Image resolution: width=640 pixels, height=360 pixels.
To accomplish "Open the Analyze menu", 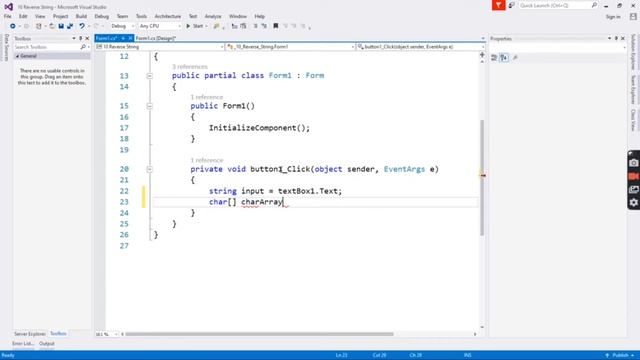I will (213, 16).
